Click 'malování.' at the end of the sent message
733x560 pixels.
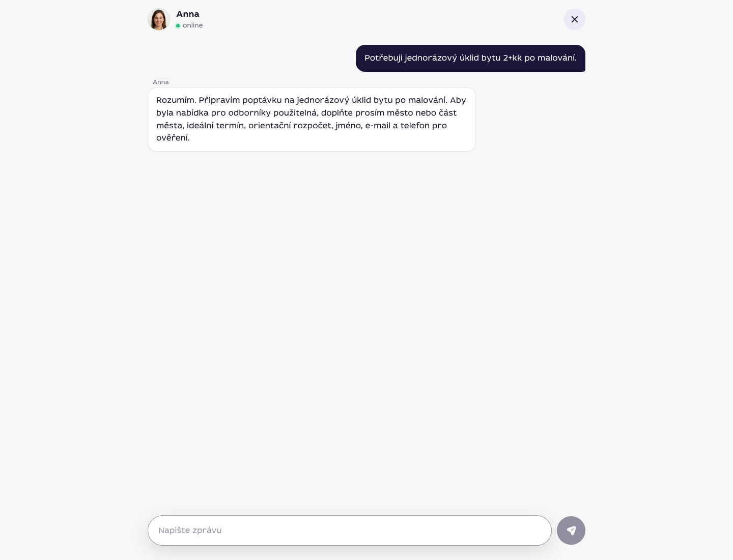coord(557,58)
